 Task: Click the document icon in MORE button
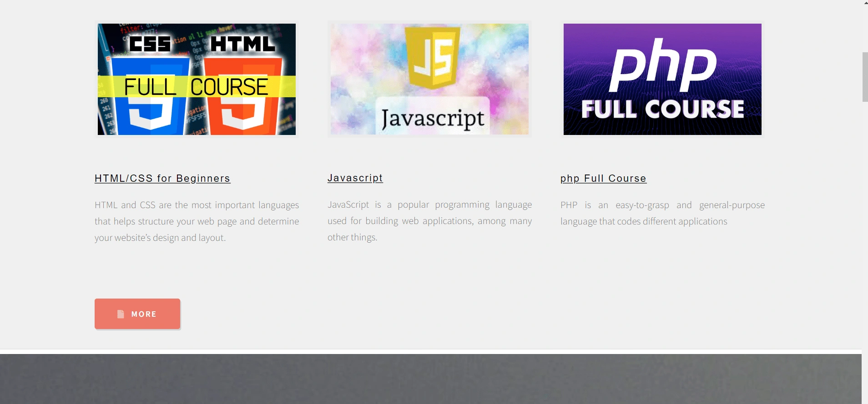point(121,314)
